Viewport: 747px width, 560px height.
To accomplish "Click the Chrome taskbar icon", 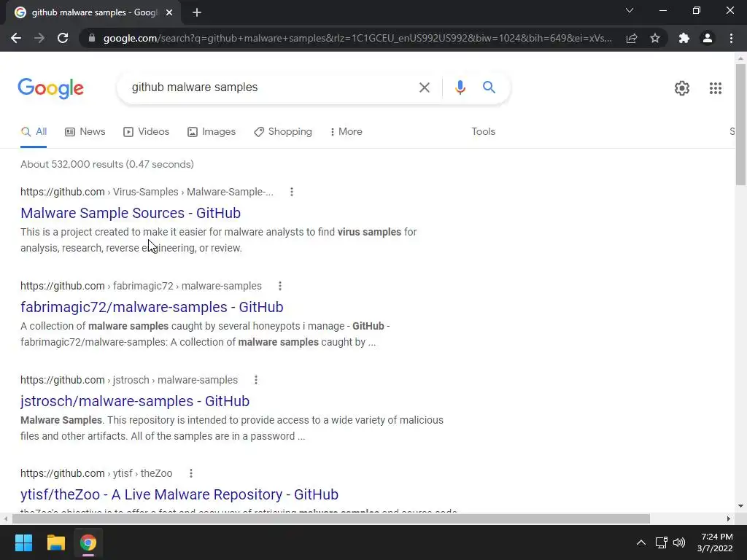I will [88, 542].
